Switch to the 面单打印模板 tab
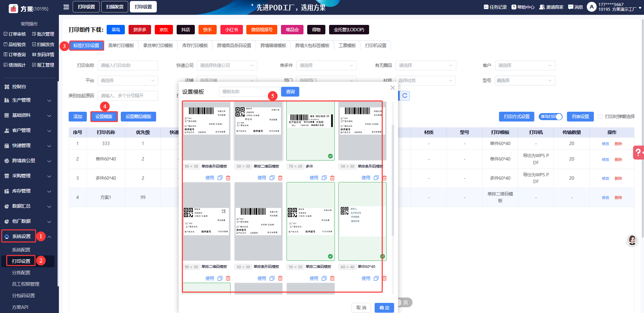This screenshot has height=313, width=644. click(x=121, y=45)
